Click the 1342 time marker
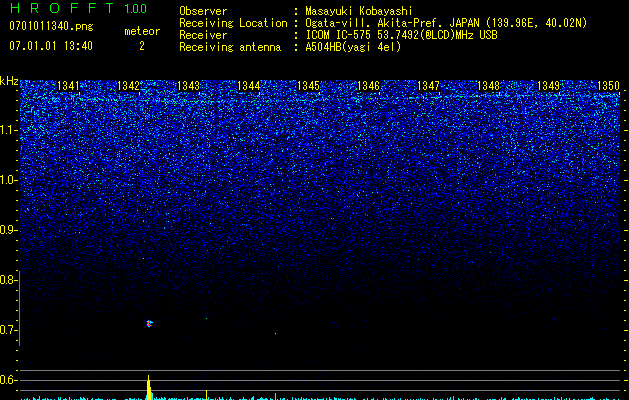 [x=128, y=86]
